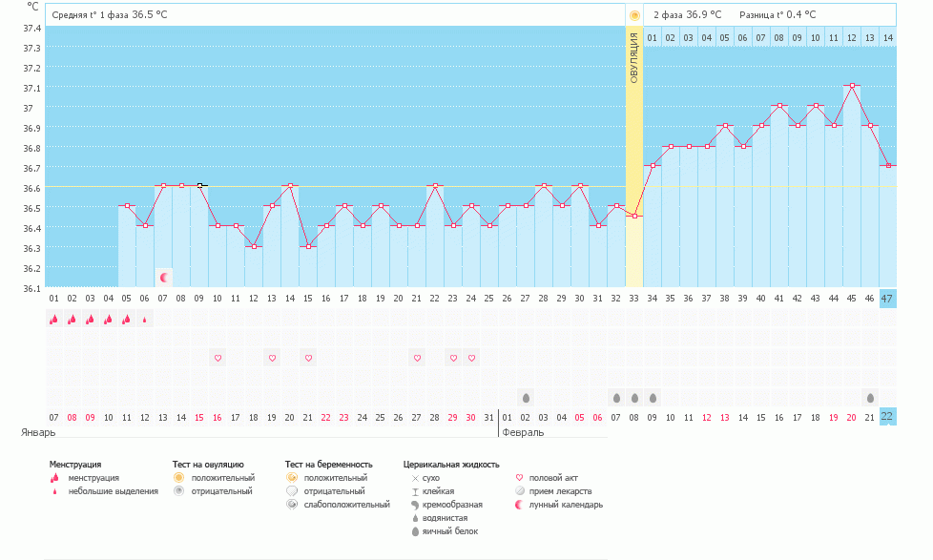The height and width of the screenshot is (560, 933).
Task: Click the menstruation drop icon on cycle day 01
Action: [x=54, y=320]
